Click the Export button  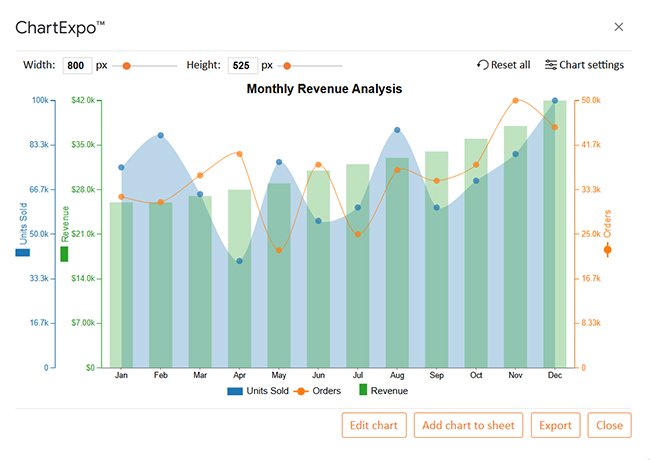coord(555,425)
